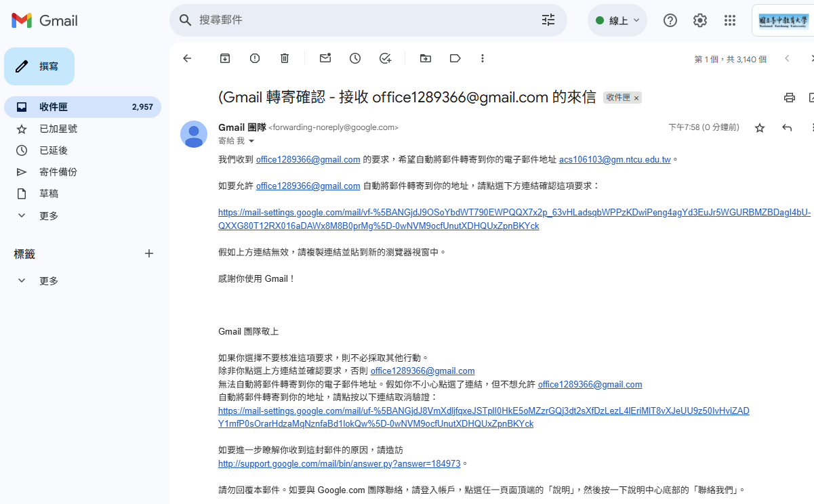The width and height of the screenshot is (814, 504).
Task: Click the magnifier search icon
Action: click(185, 20)
